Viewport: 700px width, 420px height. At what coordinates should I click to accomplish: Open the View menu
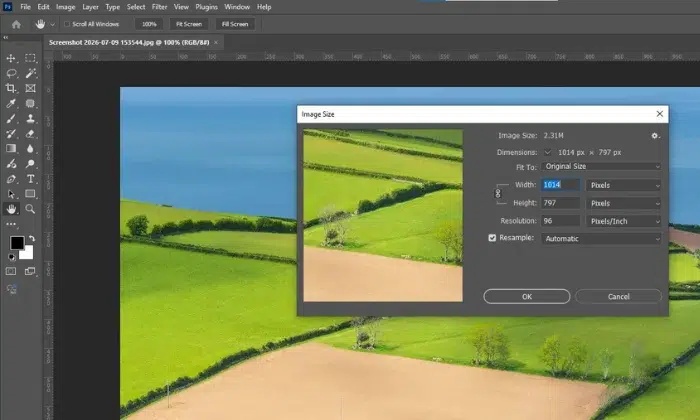coord(181,7)
